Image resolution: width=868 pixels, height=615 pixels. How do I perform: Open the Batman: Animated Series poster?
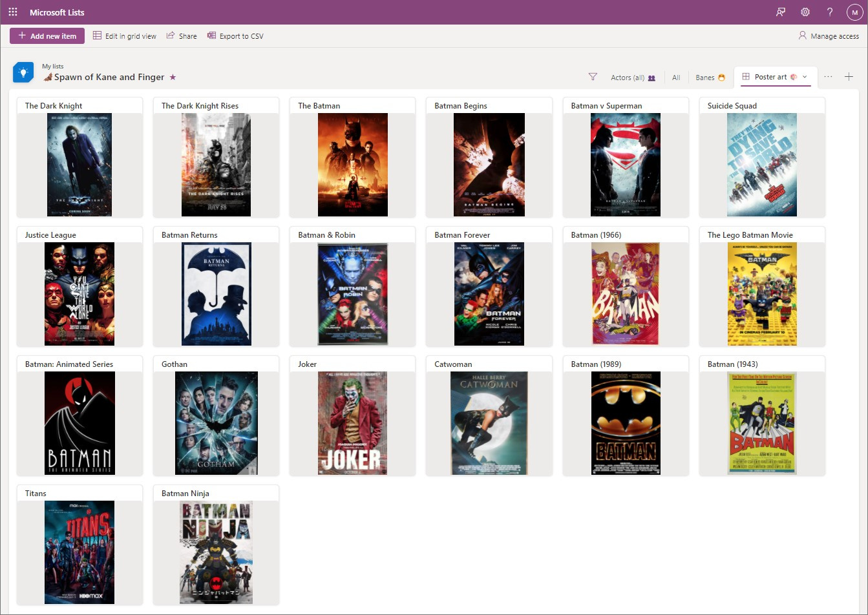79,423
